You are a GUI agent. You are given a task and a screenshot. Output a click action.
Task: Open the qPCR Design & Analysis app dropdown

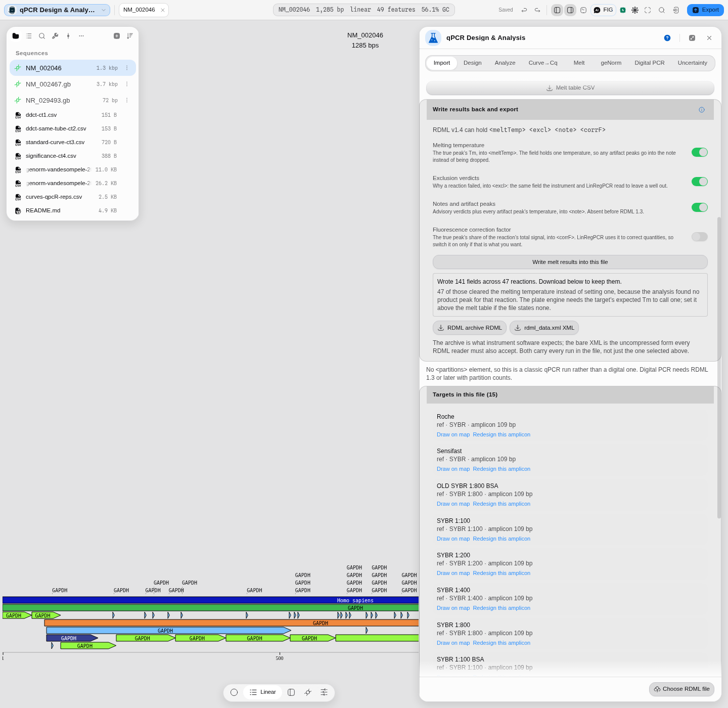click(57, 10)
